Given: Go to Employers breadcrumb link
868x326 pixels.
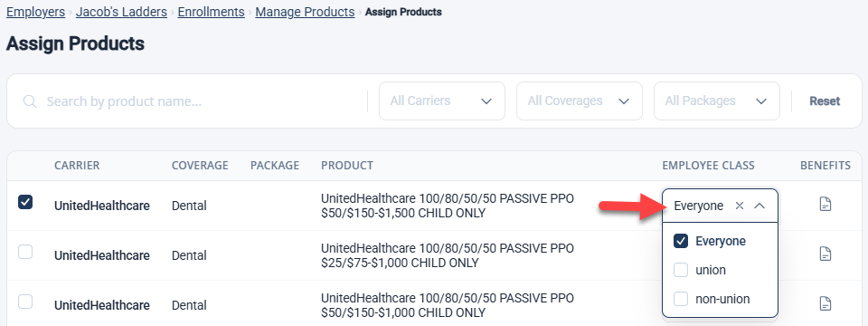Looking at the screenshot, I should [x=35, y=12].
